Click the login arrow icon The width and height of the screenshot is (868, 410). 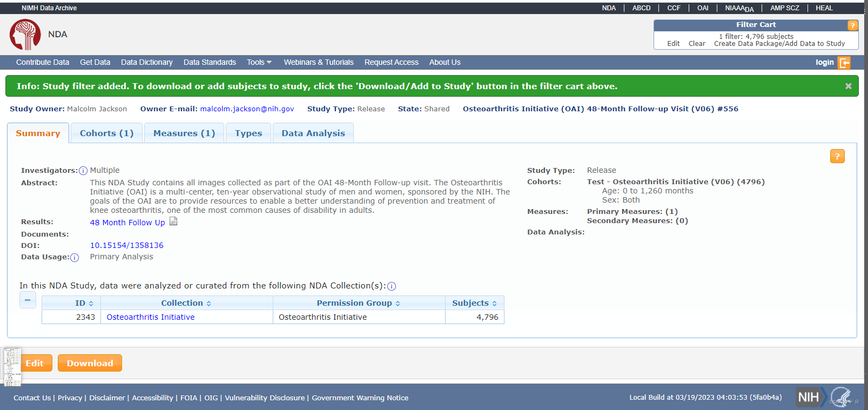844,63
